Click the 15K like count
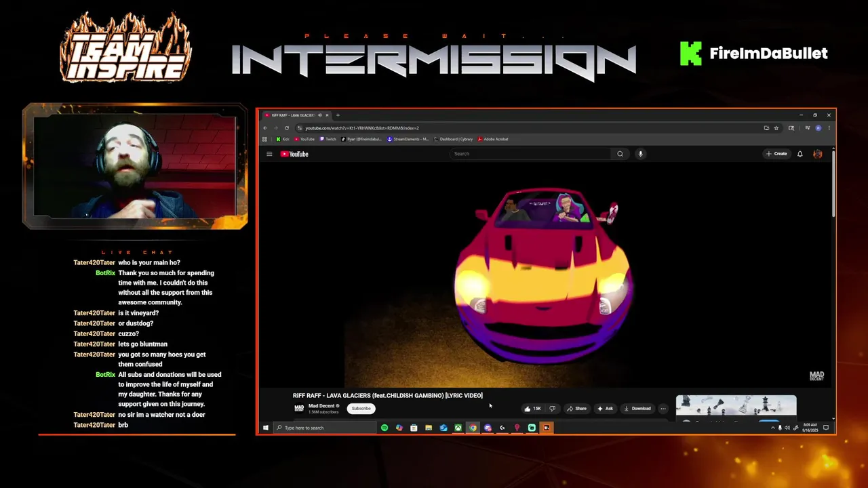 pos(537,409)
